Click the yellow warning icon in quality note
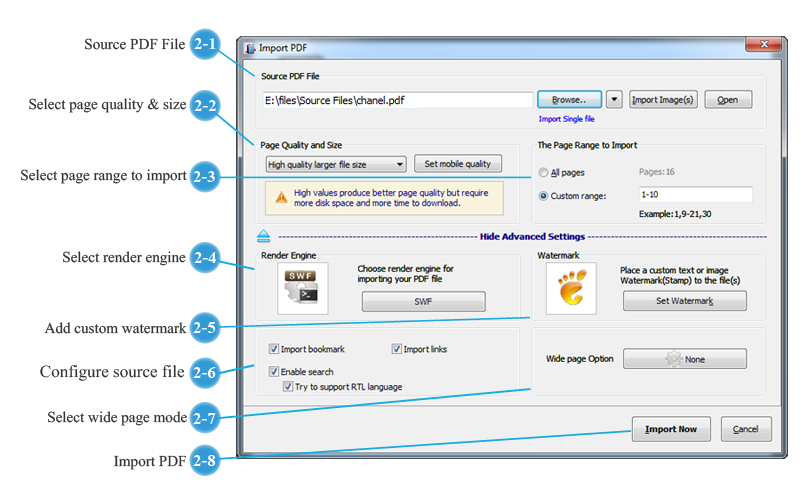Image resolution: width=800 pixels, height=489 pixels. click(281, 194)
